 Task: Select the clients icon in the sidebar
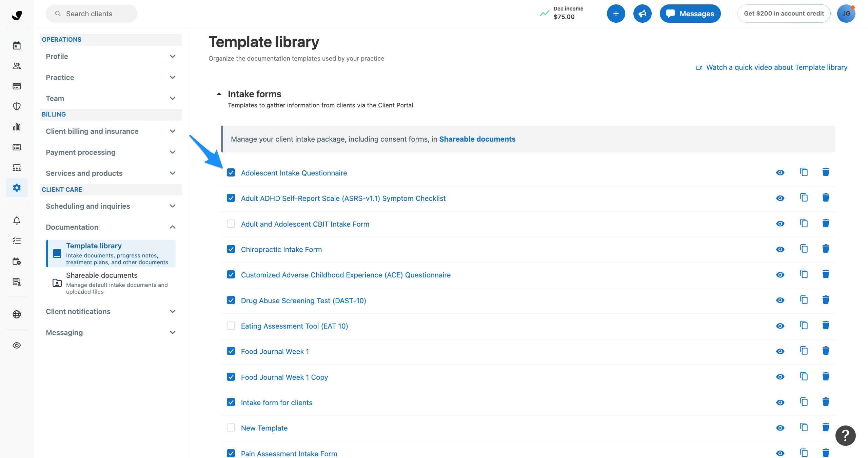coord(17,66)
